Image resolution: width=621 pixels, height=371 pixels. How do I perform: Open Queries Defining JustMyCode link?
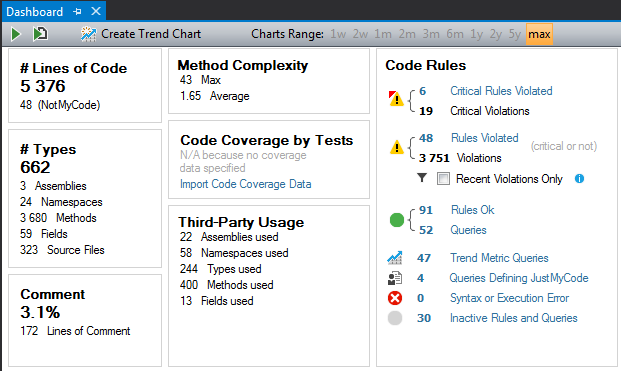tap(519, 278)
